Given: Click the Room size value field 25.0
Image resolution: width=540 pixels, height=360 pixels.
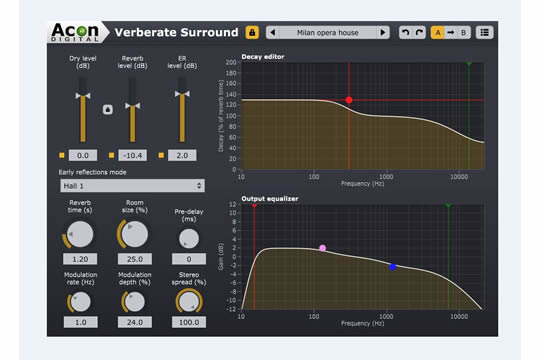Looking at the screenshot, I should [x=135, y=259].
